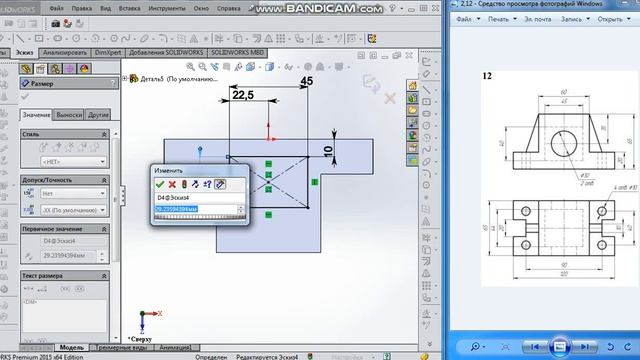Screen dimensions: 640x360
Task: Open tolerance type dropdown showing Нет
Action: coord(73,193)
